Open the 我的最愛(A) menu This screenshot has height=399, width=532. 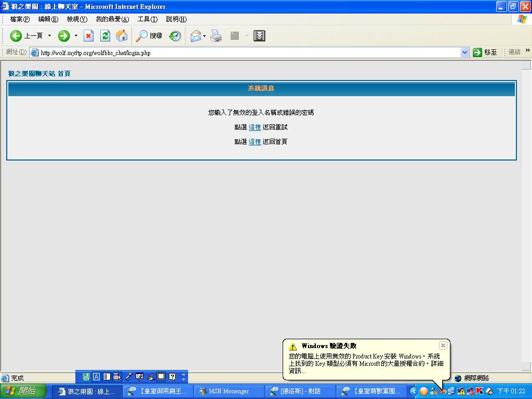(112, 19)
